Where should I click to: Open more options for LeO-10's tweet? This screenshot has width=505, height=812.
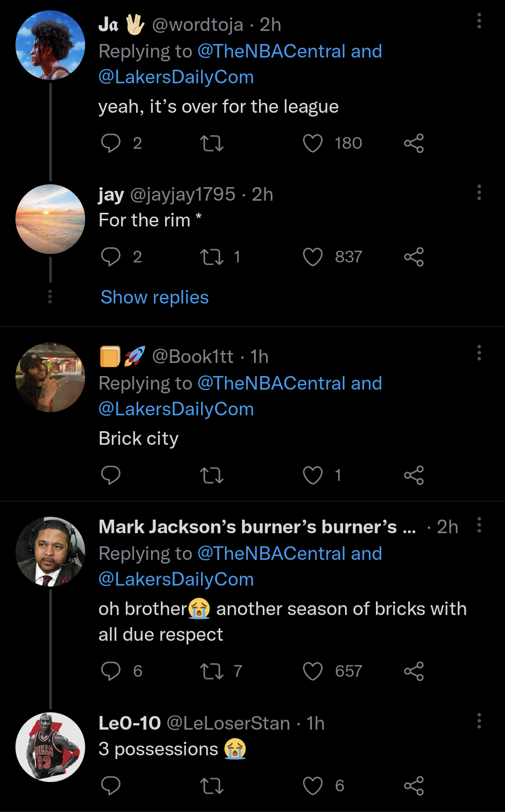[x=479, y=721]
